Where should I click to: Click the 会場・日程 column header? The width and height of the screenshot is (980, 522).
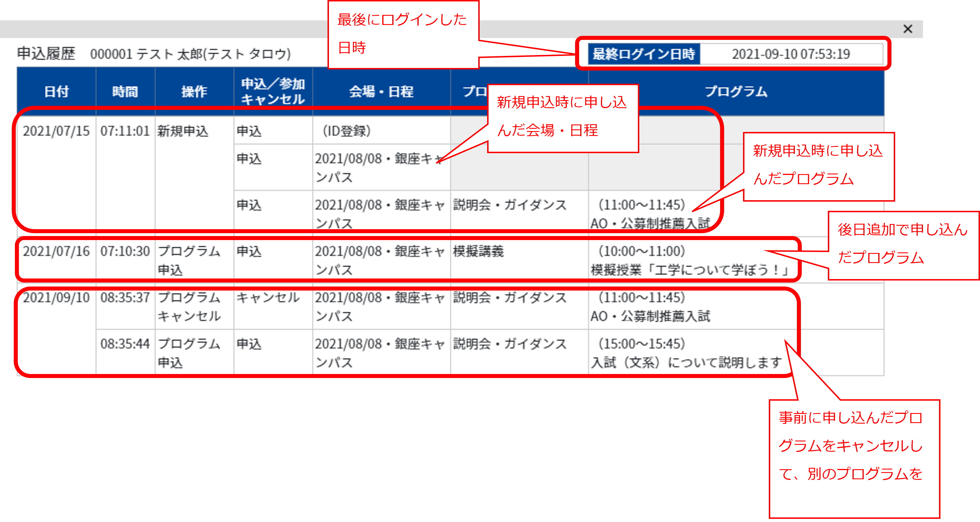tap(381, 91)
